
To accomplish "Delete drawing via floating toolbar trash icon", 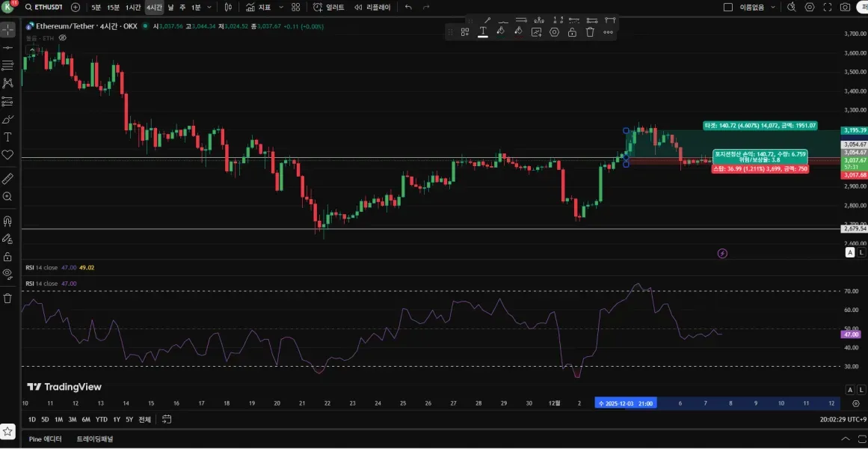I will pyautogui.click(x=590, y=32).
